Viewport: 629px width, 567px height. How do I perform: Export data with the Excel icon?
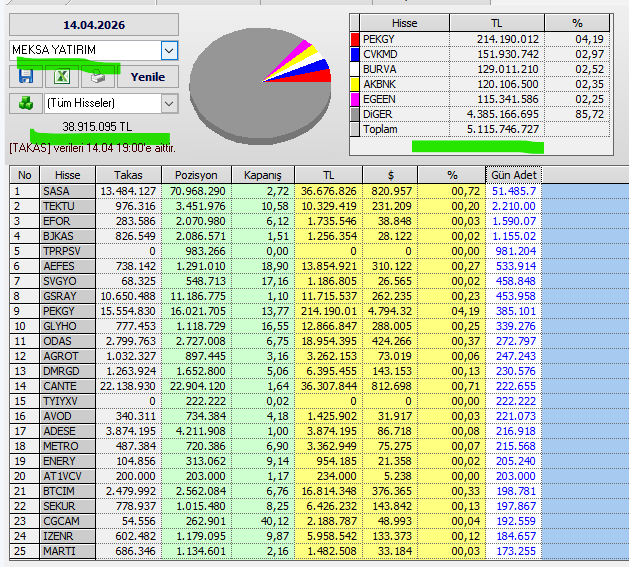(x=62, y=76)
